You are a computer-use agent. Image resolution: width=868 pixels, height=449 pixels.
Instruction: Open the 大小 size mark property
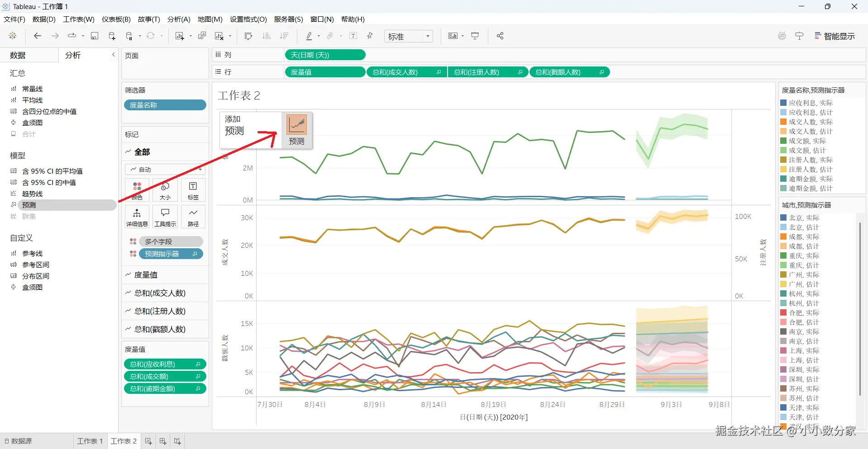pos(165,190)
